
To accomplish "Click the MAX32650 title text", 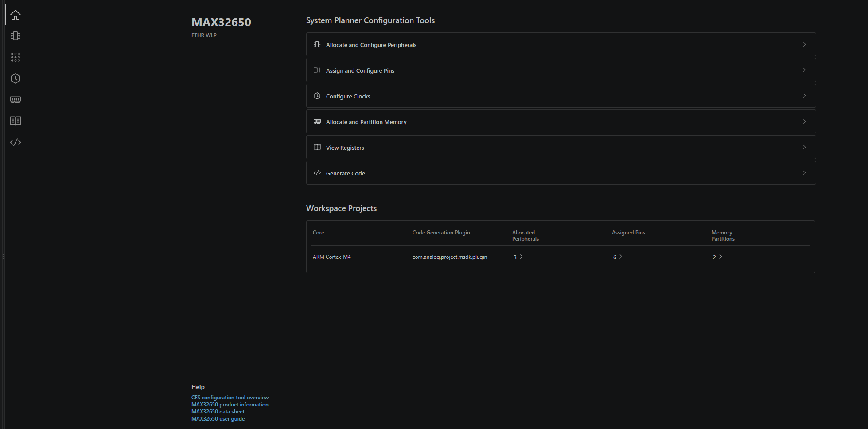I will pyautogui.click(x=221, y=22).
